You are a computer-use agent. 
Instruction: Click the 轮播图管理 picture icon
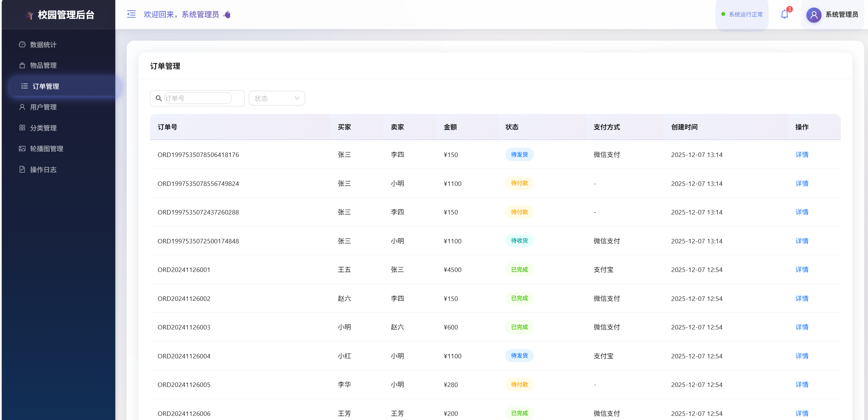22,149
